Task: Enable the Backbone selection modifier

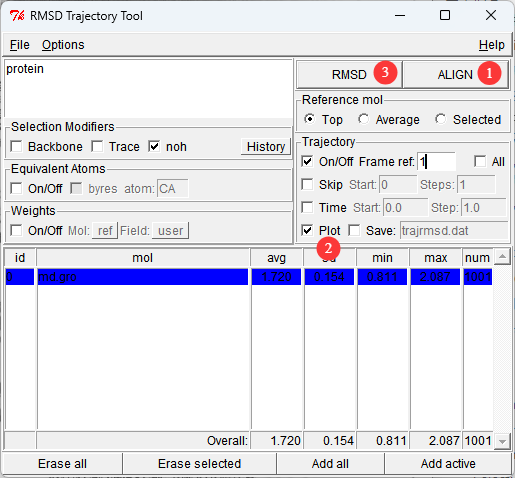Action: (16, 146)
